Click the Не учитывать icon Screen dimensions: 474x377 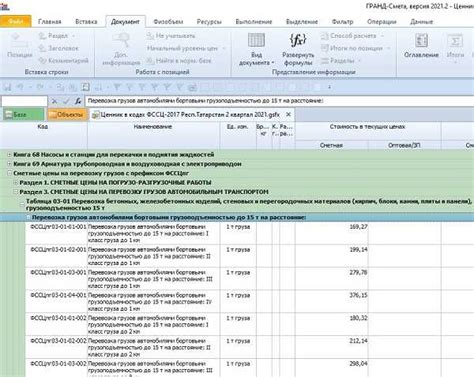pos(150,36)
